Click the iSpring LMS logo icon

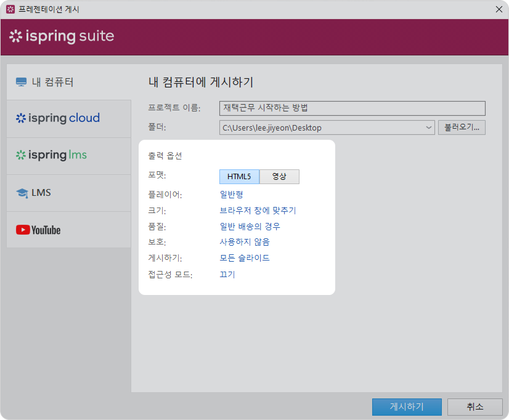pyautogui.click(x=21, y=155)
